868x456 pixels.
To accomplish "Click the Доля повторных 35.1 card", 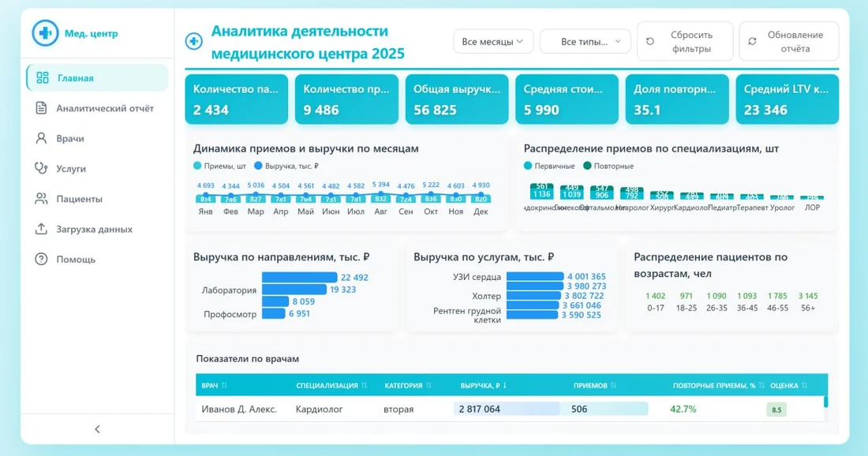I will 677,99.
